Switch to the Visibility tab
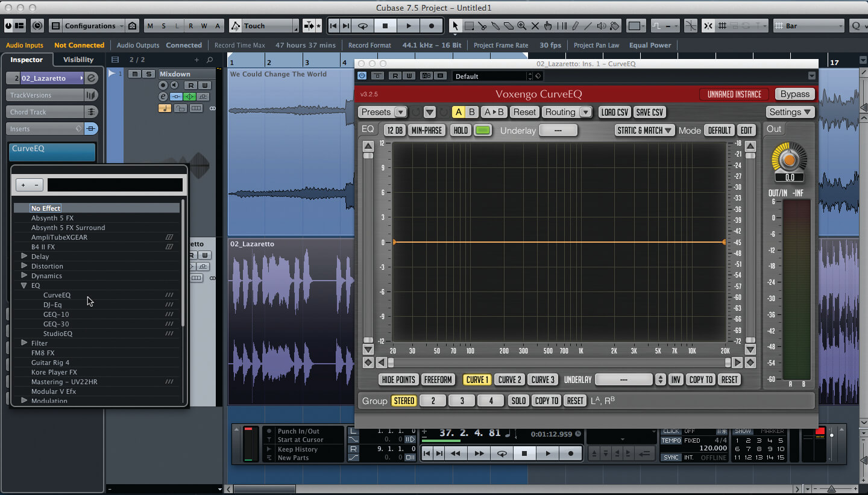 78,60
